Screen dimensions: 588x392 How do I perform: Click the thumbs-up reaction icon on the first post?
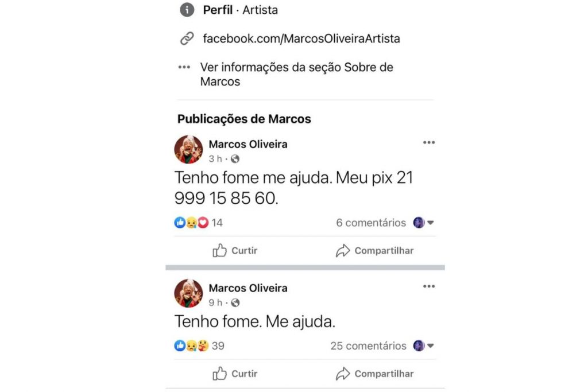click(x=179, y=222)
